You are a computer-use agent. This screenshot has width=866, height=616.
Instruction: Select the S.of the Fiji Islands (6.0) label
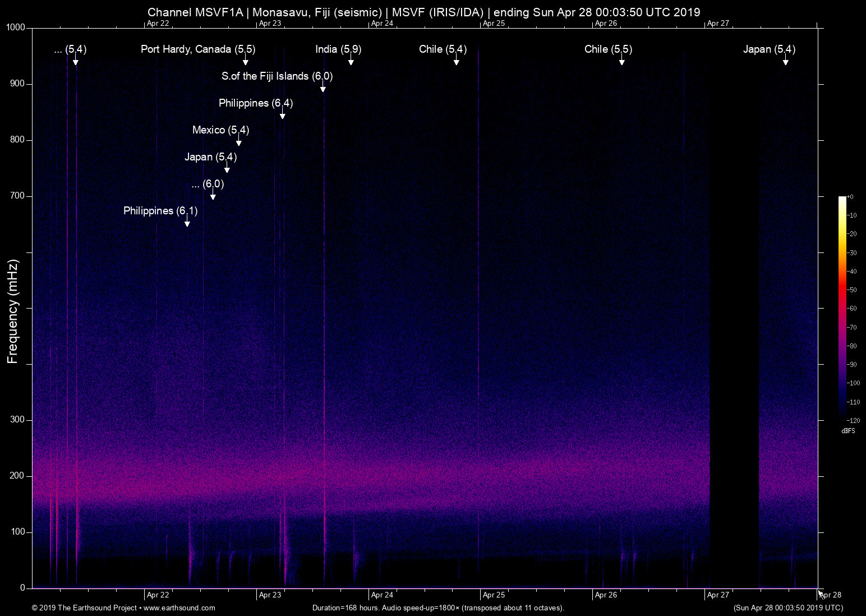point(277,76)
